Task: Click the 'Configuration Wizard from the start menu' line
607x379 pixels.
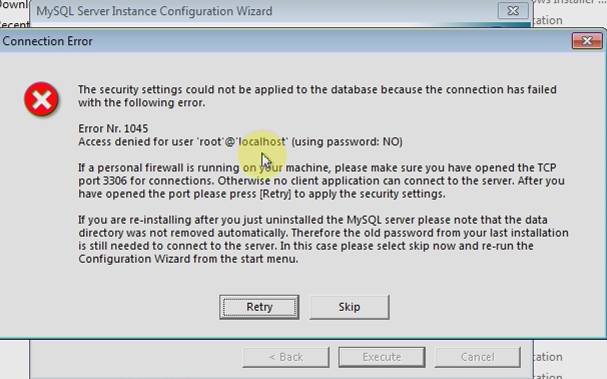Action: click(188, 259)
